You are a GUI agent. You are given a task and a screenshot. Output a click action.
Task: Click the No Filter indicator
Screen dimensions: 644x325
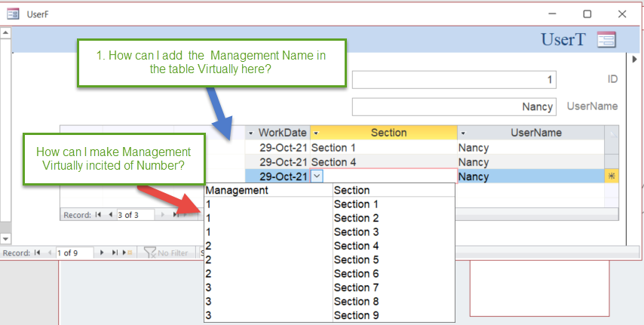pyautogui.click(x=166, y=253)
